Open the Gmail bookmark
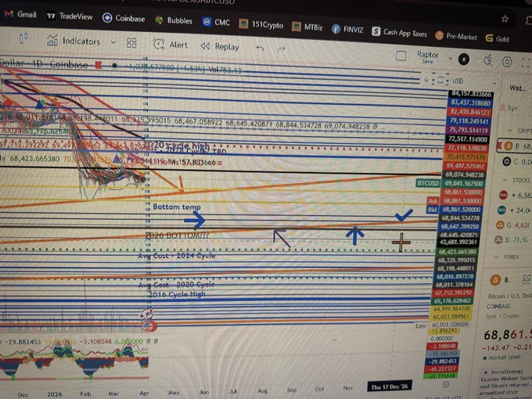This screenshot has height=399, width=532. (20, 14)
